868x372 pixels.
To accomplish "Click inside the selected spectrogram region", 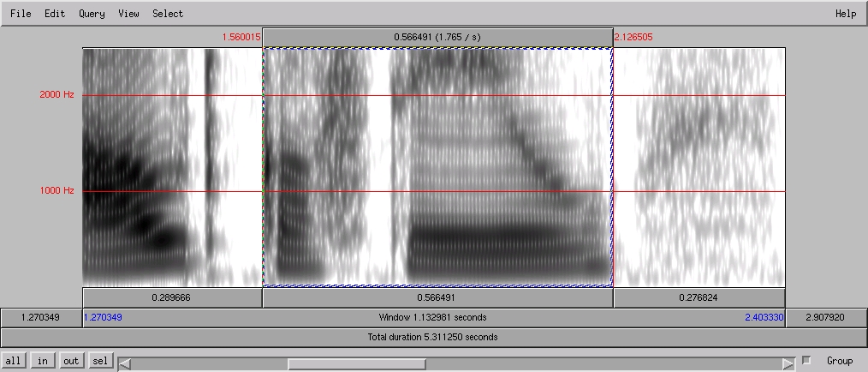I will coord(437,166).
